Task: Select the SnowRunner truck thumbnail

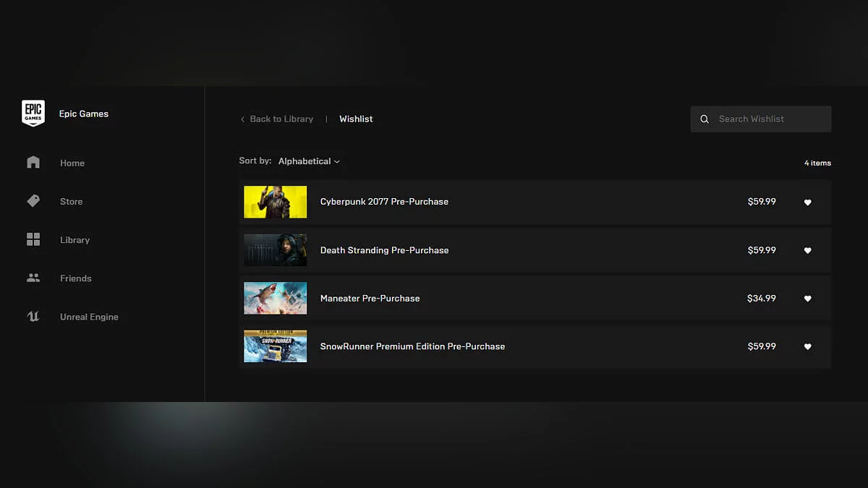Action: pyautogui.click(x=275, y=346)
